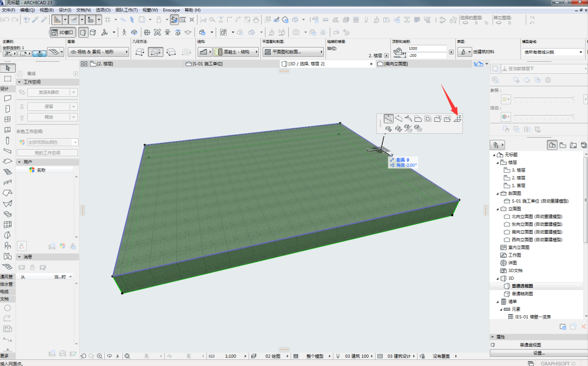Select the Stair tool in toolbox

(8, 172)
